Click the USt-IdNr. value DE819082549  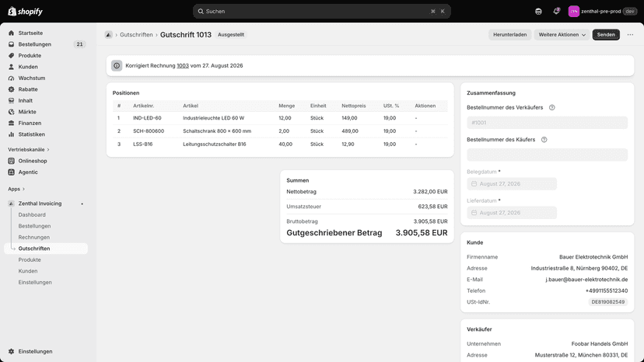608,302
